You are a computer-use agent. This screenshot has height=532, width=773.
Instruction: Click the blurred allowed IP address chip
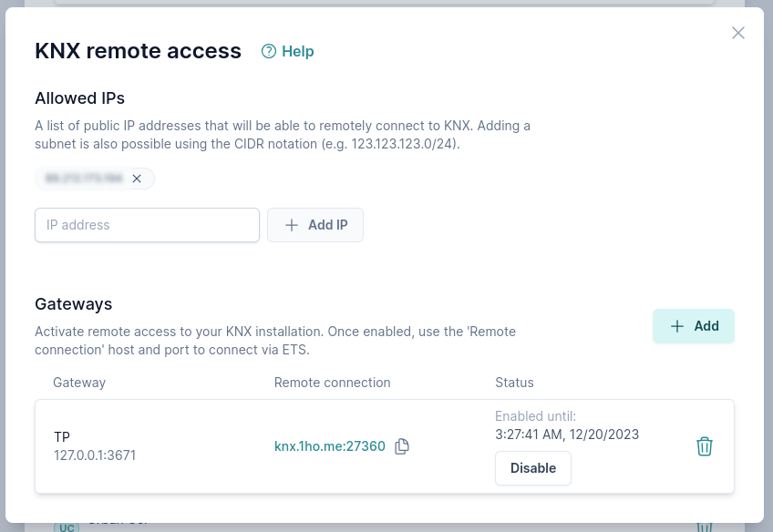84,179
